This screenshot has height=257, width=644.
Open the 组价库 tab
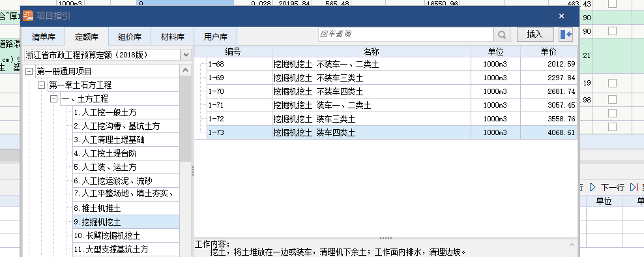[130, 37]
